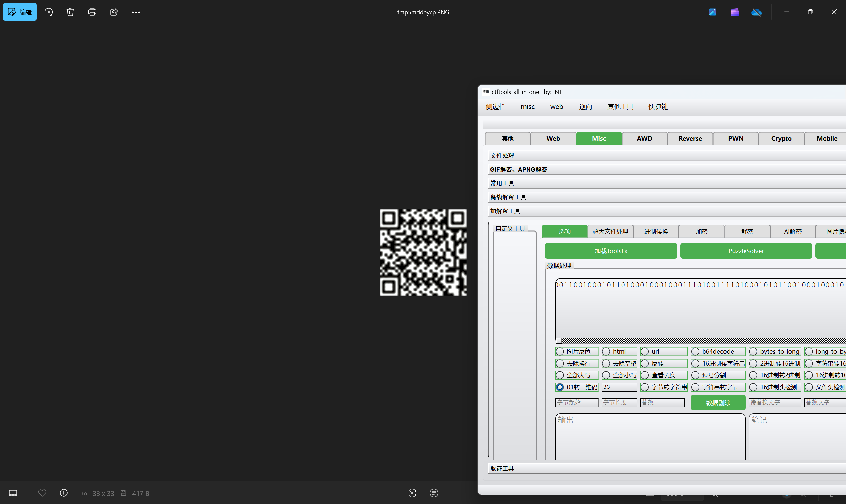Select the 反转 radio option

(664, 364)
